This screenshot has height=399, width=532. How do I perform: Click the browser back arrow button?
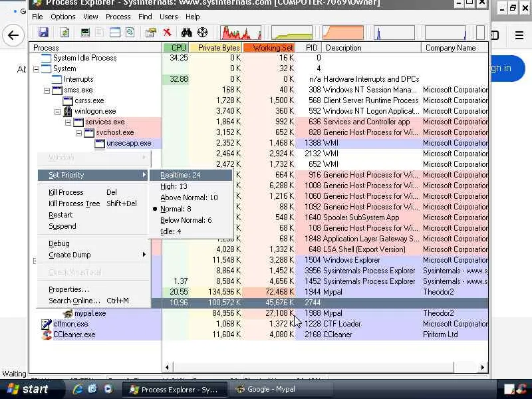(x=13, y=35)
